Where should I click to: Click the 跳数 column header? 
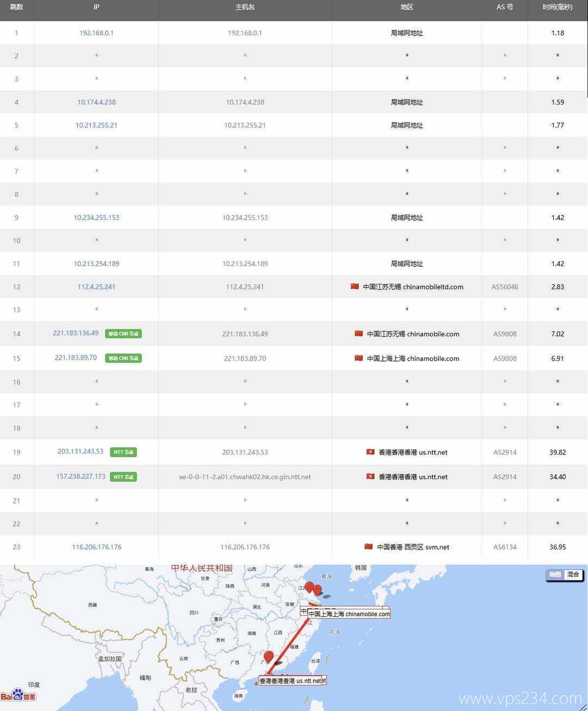[16, 7]
